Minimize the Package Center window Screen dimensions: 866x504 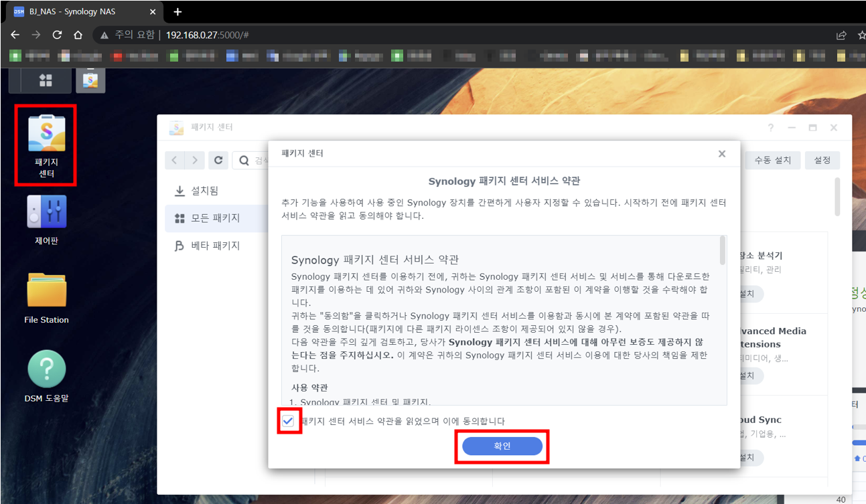point(792,127)
